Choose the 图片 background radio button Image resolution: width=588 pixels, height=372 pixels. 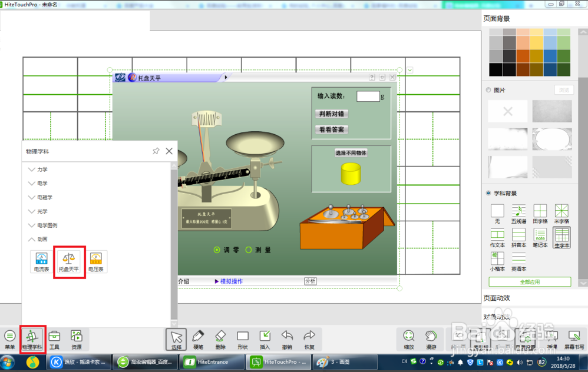(x=488, y=90)
